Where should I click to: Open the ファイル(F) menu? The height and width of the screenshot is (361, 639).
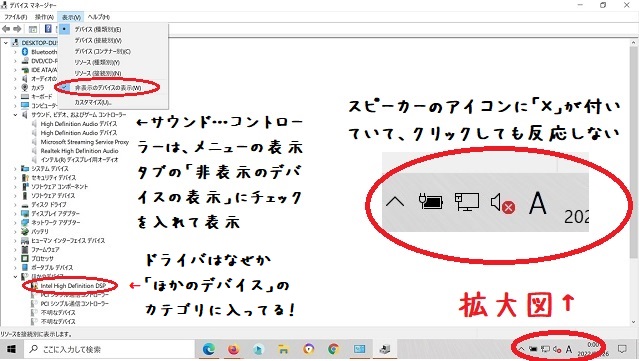(x=15, y=17)
